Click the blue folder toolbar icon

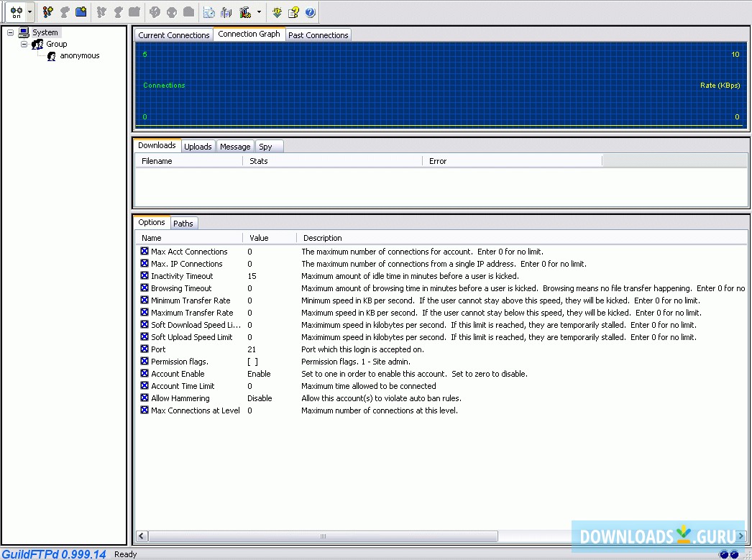click(x=81, y=12)
